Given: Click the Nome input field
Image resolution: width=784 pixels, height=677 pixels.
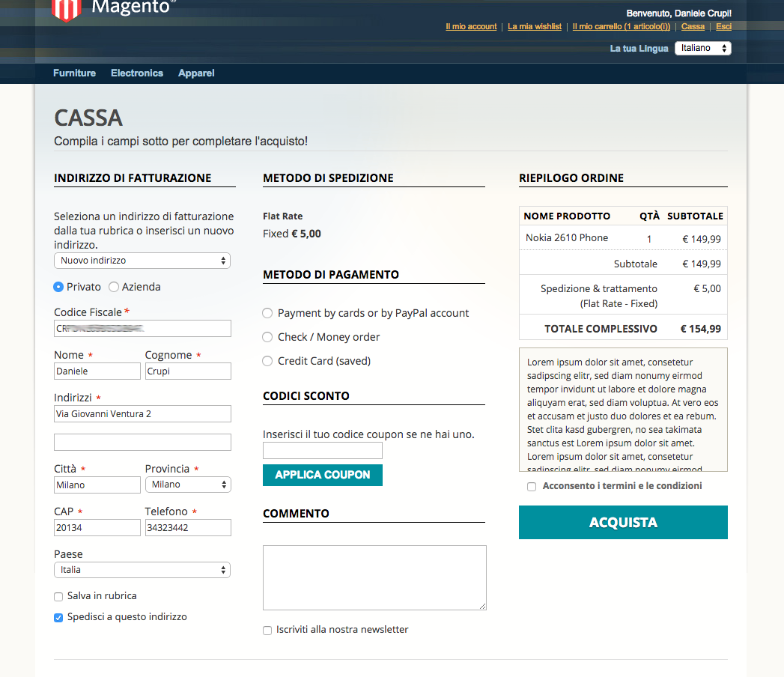Looking at the screenshot, I should pos(97,371).
